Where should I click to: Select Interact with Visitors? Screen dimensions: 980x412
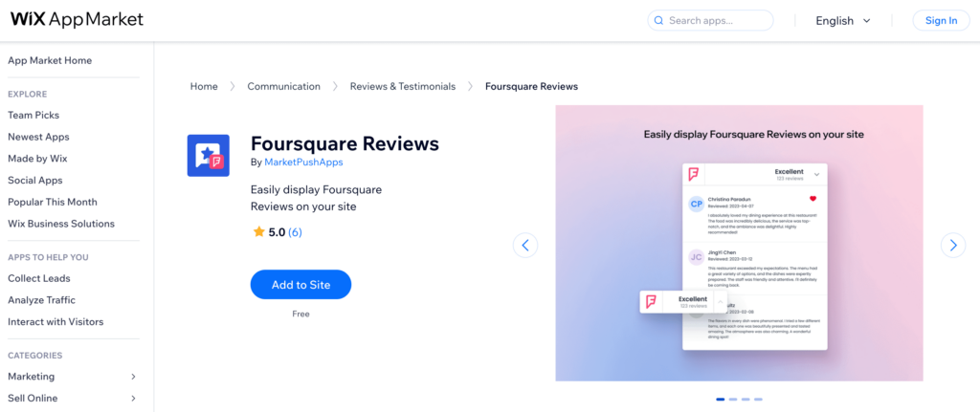point(56,322)
